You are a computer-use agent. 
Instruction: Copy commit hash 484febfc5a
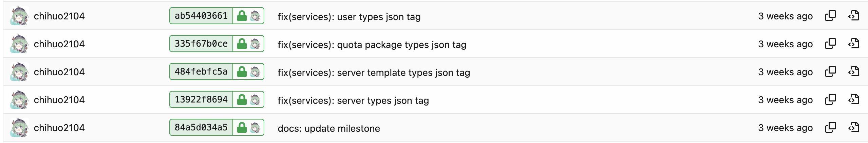pyautogui.click(x=830, y=71)
